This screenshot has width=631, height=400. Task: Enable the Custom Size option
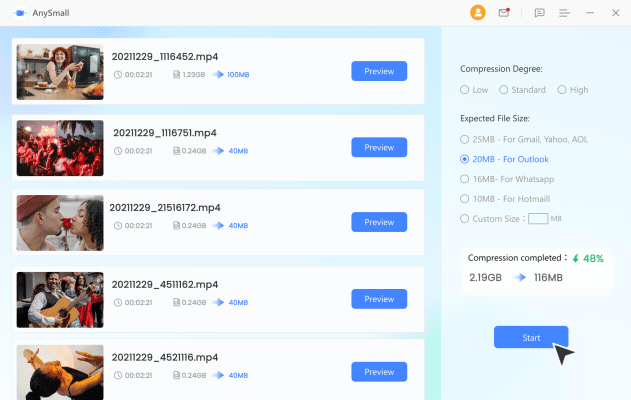464,218
